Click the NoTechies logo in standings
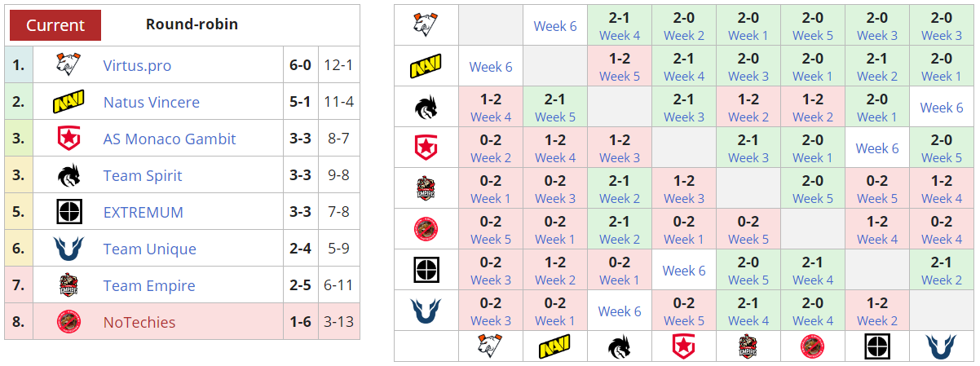 [x=68, y=322]
